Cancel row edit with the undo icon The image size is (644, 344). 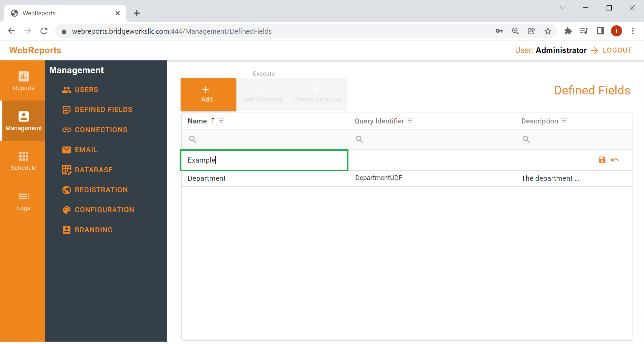point(615,160)
